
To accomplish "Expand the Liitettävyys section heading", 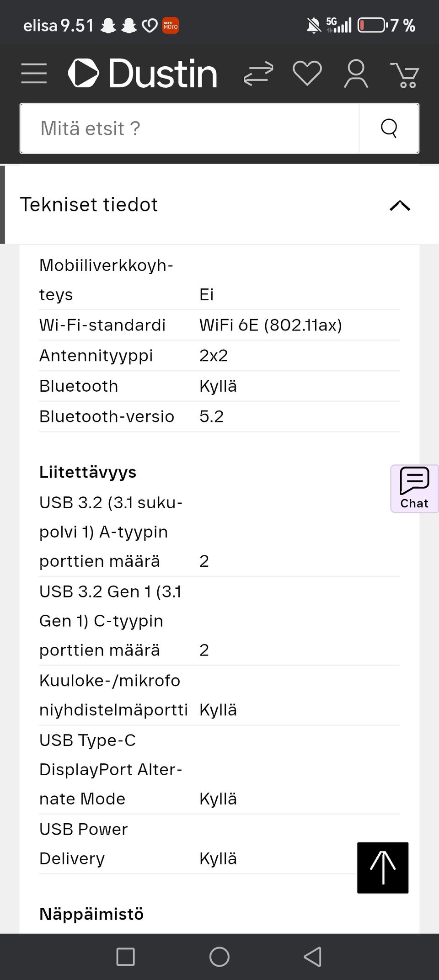I will click(87, 472).
